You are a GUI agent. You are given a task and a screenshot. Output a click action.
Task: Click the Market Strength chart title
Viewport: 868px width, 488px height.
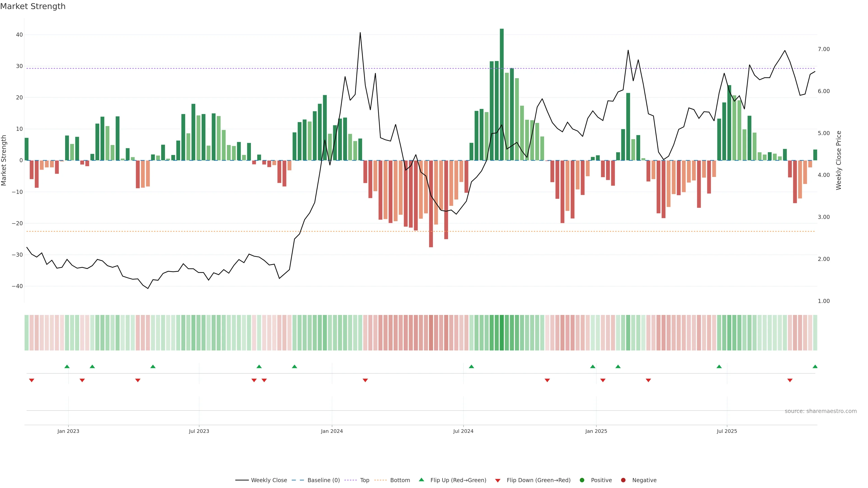(33, 6)
